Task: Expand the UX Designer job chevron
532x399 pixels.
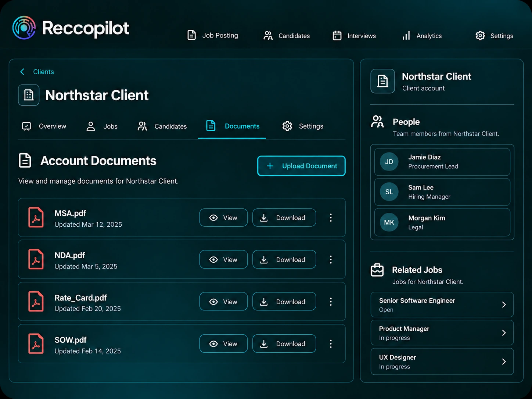Action: click(504, 362)
